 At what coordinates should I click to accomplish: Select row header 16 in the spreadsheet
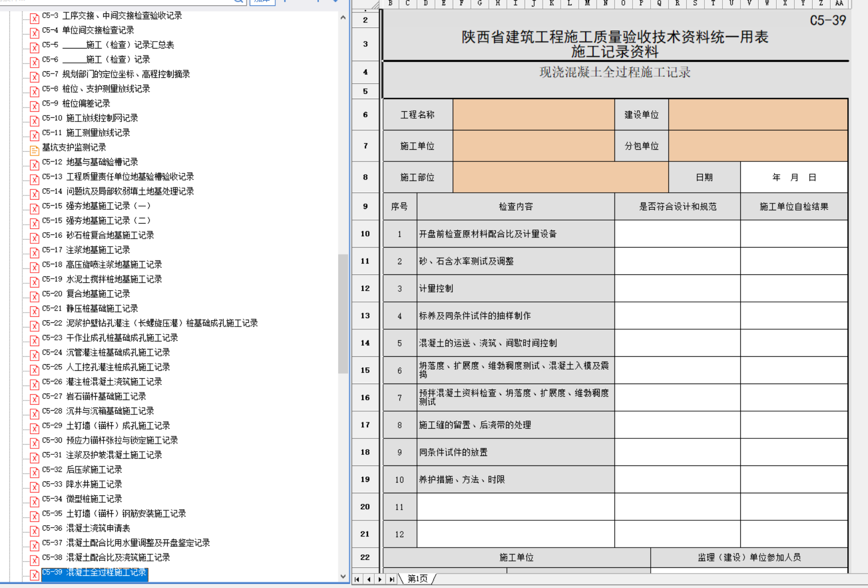point(365,397)
